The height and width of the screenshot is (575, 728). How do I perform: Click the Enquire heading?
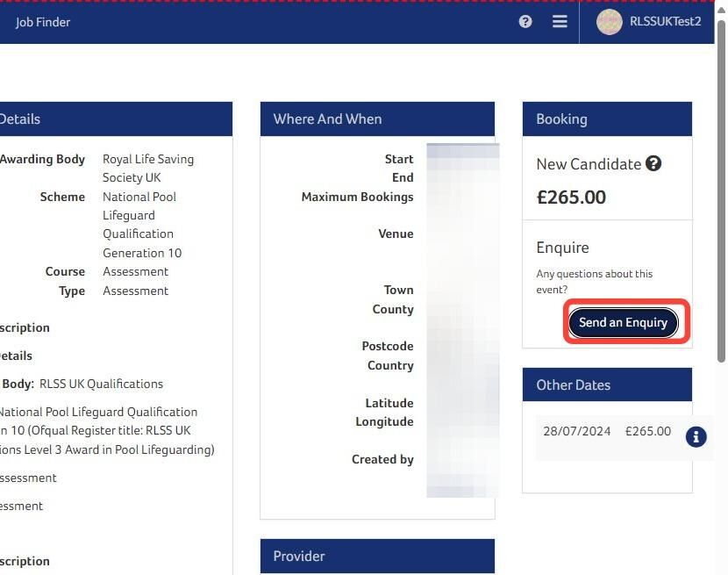(x=562, y=248)
